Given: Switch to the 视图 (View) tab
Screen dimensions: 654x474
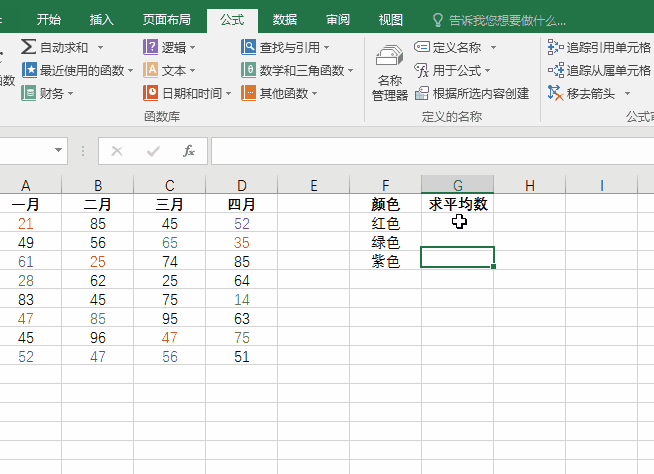Looking at the screenshot, I should tap(391, 20).
